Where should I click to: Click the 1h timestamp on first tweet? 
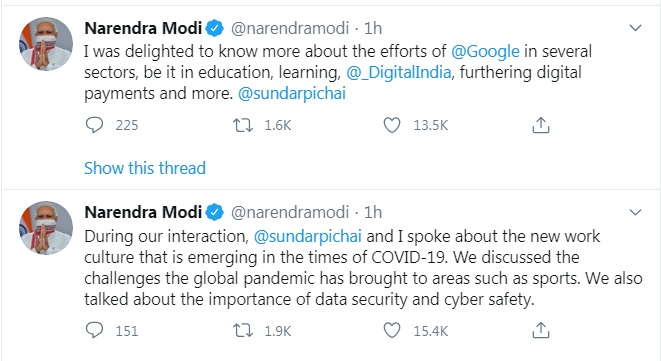tap(373, 28)
